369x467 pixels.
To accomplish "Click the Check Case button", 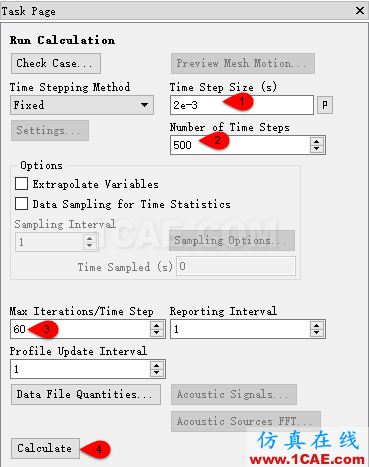I will [x=56, y=63].
